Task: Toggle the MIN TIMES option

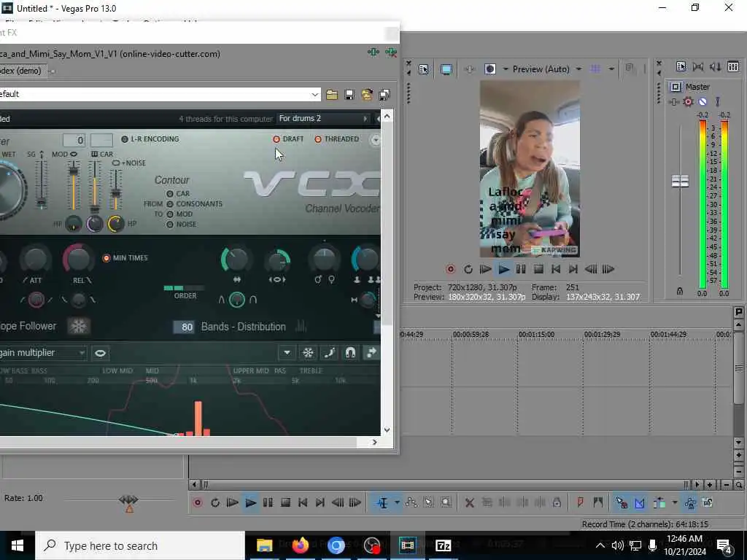Action: (x=125, y=258)
